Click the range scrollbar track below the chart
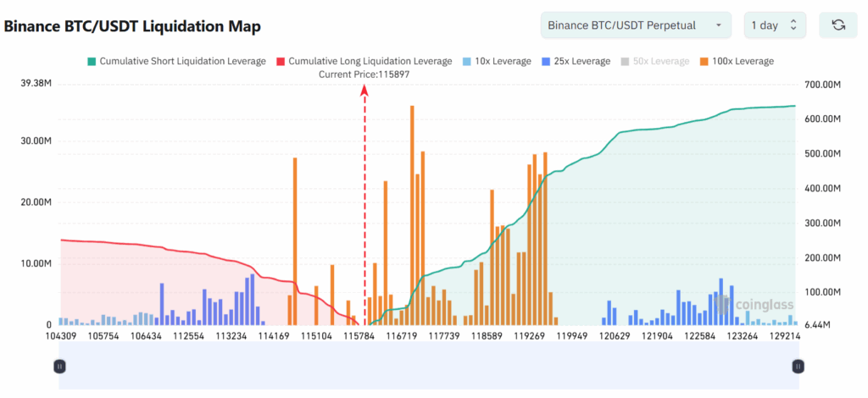 coord(429,365)
